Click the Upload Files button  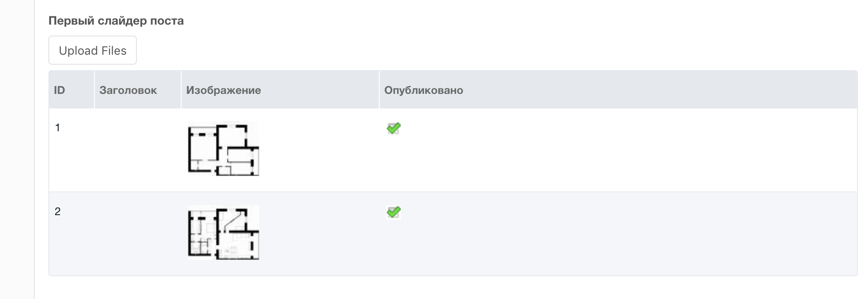point(93,51)
